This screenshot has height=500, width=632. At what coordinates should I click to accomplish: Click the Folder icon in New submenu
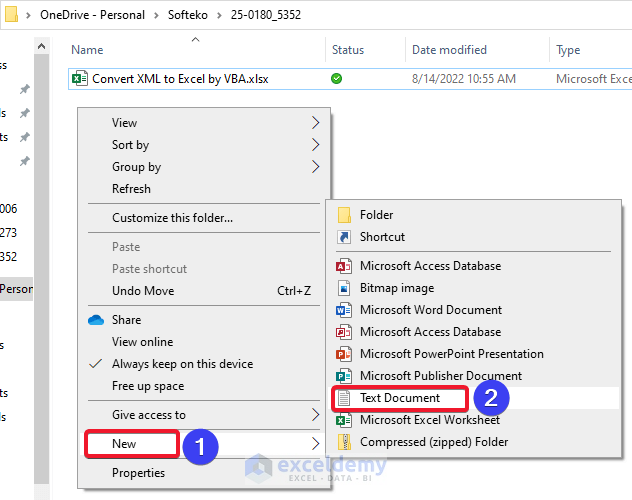(x=344, y=215)
